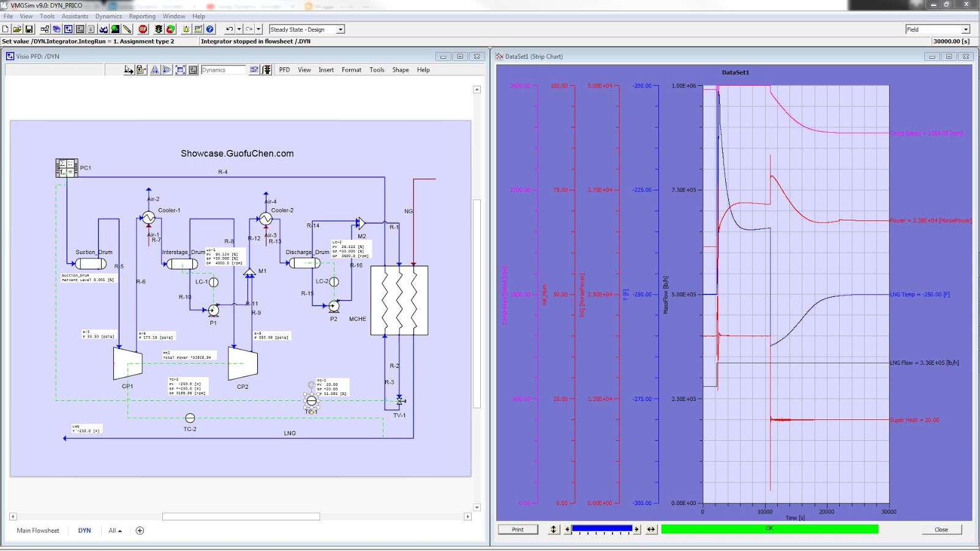This screenshot has height=551, width=980.
Task: Open the Help question mark icon
Action: click(210, 29)
